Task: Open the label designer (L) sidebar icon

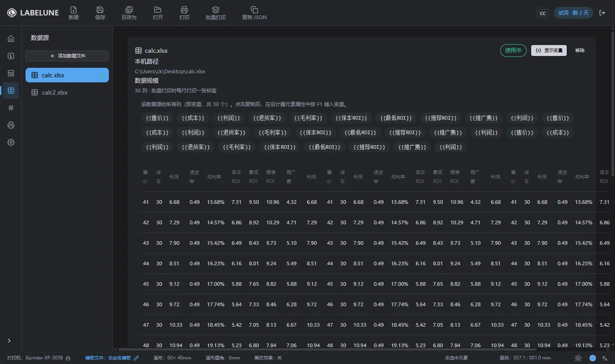Action: 11,56
